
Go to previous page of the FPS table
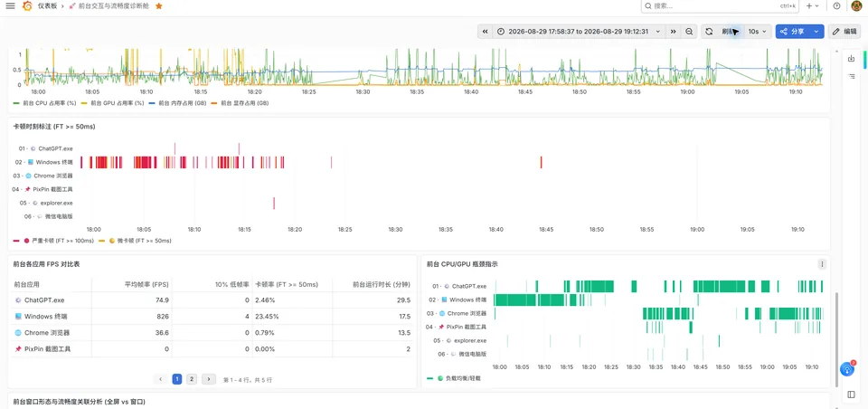pyautogui.click(x=161, y=379)
